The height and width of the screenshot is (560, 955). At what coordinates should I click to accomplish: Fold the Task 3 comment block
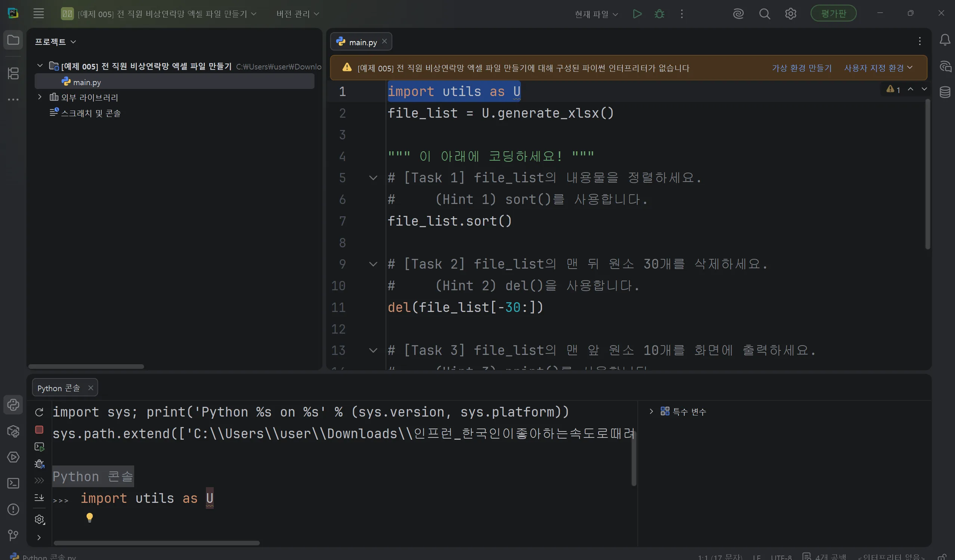pyautogui.click(x=373, y=350)
